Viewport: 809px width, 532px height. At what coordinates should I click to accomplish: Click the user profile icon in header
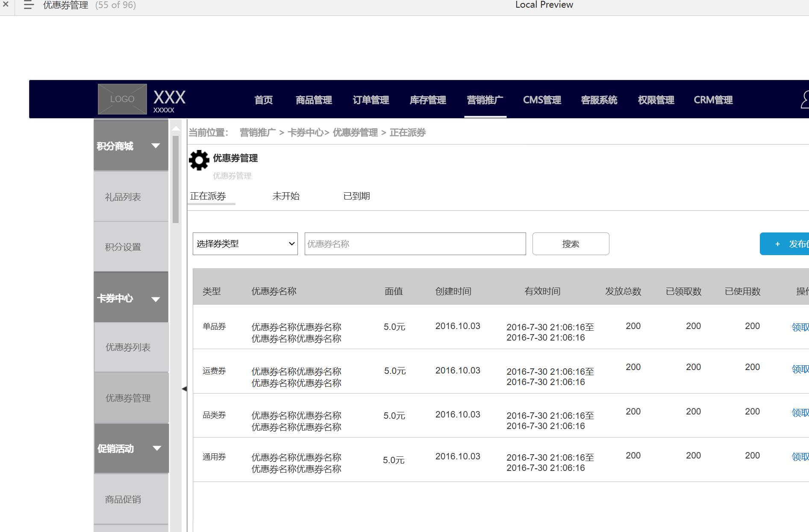pyautogui.click(x=805, y=100)
